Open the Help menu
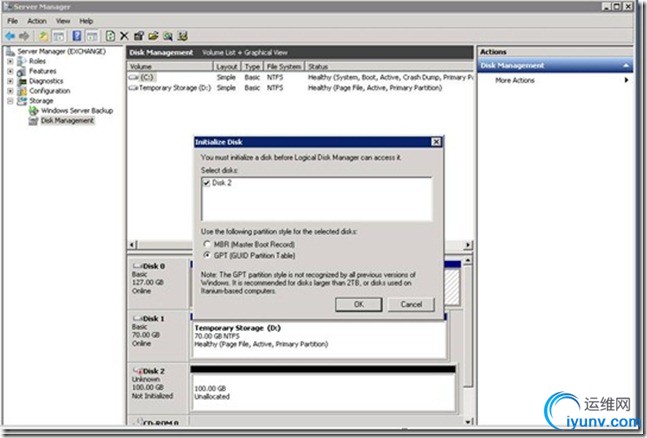Viewport: 647px width, 438px height. [86, 21]
